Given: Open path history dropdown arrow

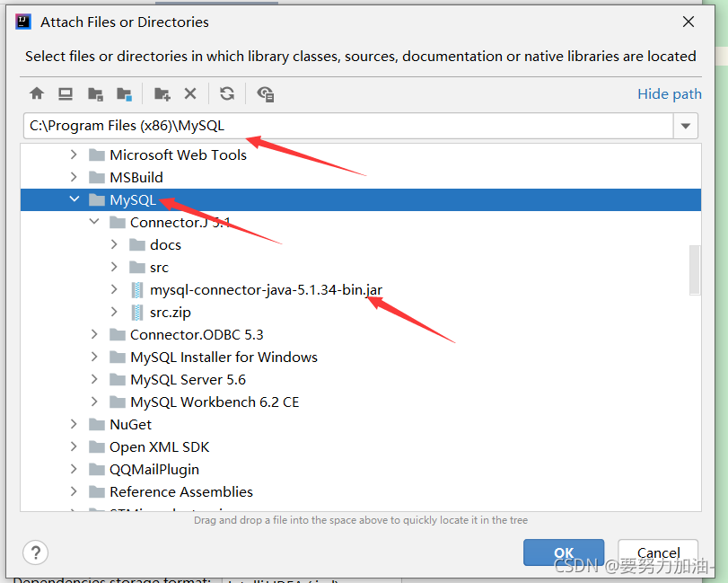Looking at the screenshot, I should click(x=685, y=126).
